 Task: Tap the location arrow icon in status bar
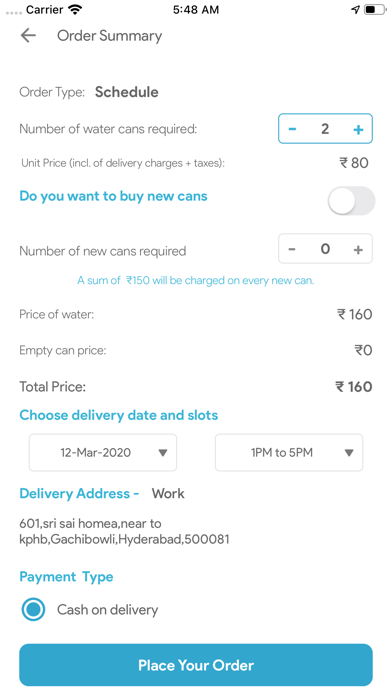tap(355, 9)
